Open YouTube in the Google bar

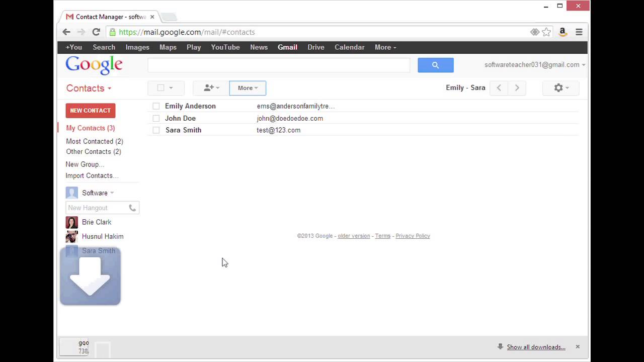225,47
